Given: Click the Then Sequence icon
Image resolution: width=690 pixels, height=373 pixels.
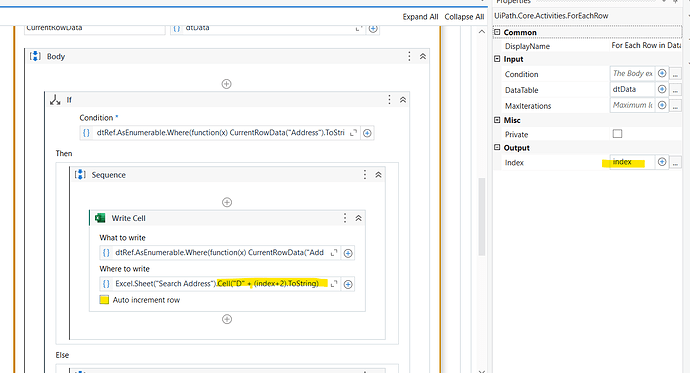Looking at the screenshot, I should [80, 175].
